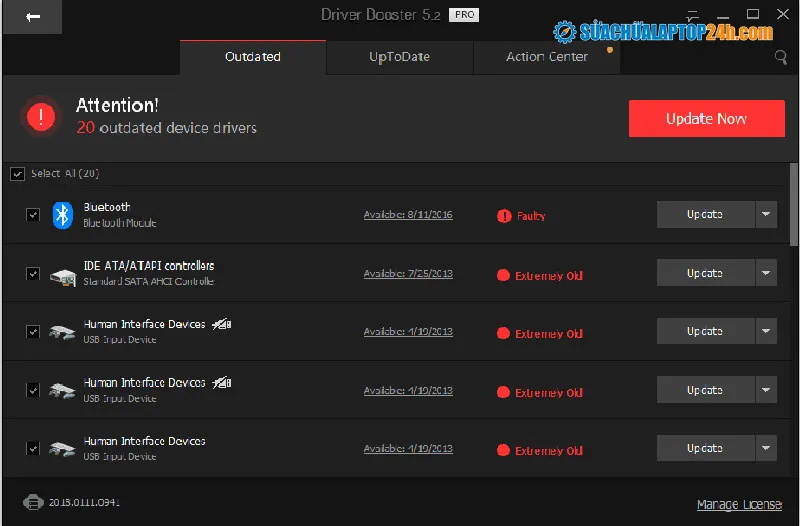Click the red dot beside IDE row's Extremely Old
The image size is (800, 526).
coord(503,275)
